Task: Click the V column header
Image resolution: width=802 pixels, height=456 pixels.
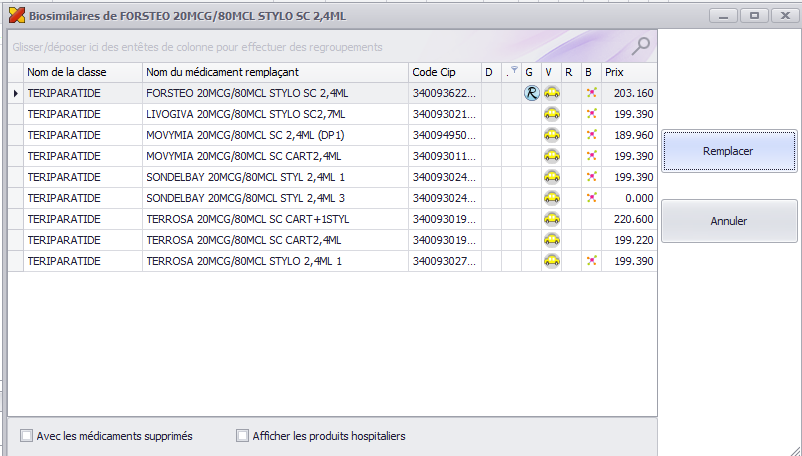Action: pos(551,73)
